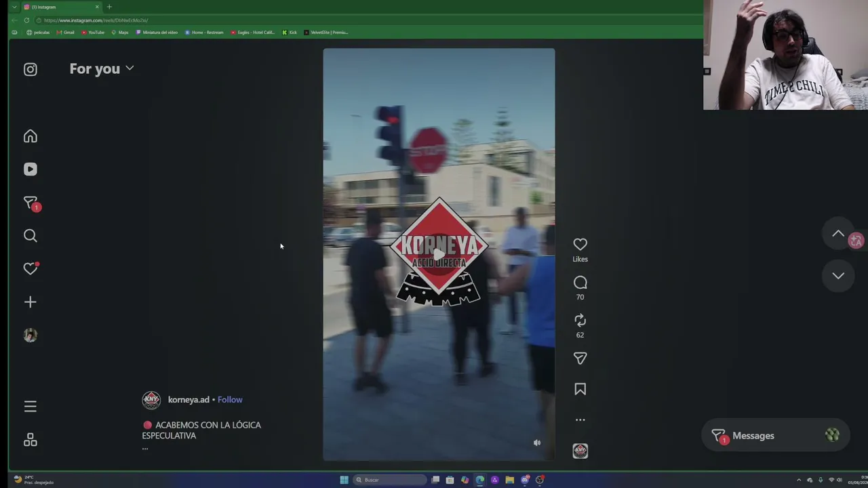Open Miniatura del video bookmark
Screen dimensions: 868x488
coord(157,33)
